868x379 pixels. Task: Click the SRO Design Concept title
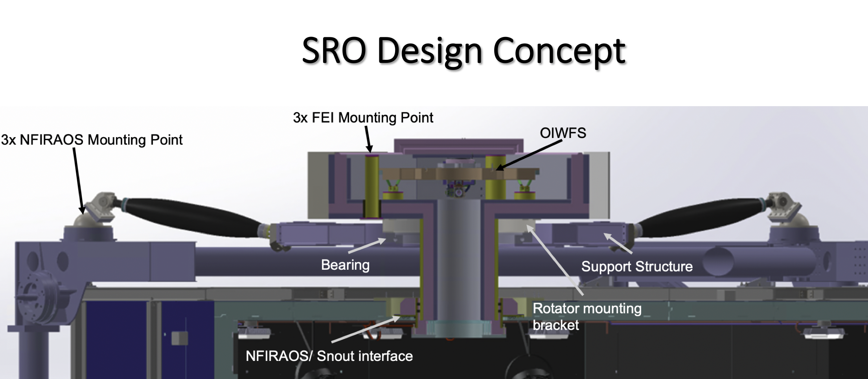(x=463, y=50)
